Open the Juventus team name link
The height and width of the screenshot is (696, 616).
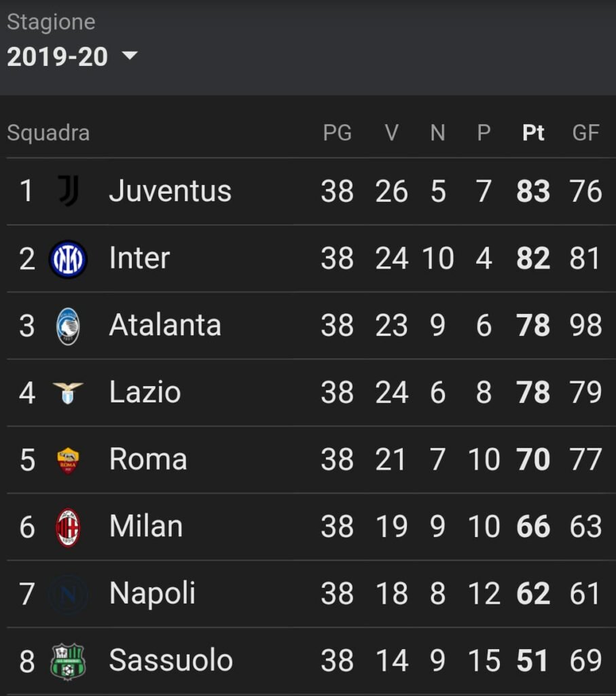pos(170,191)
